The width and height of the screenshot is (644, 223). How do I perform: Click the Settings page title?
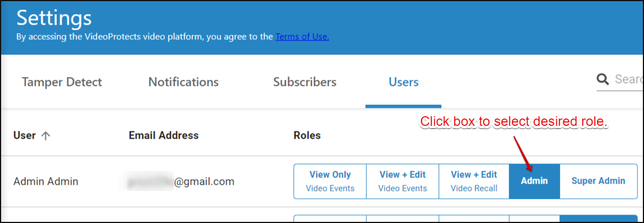(54, 18)
